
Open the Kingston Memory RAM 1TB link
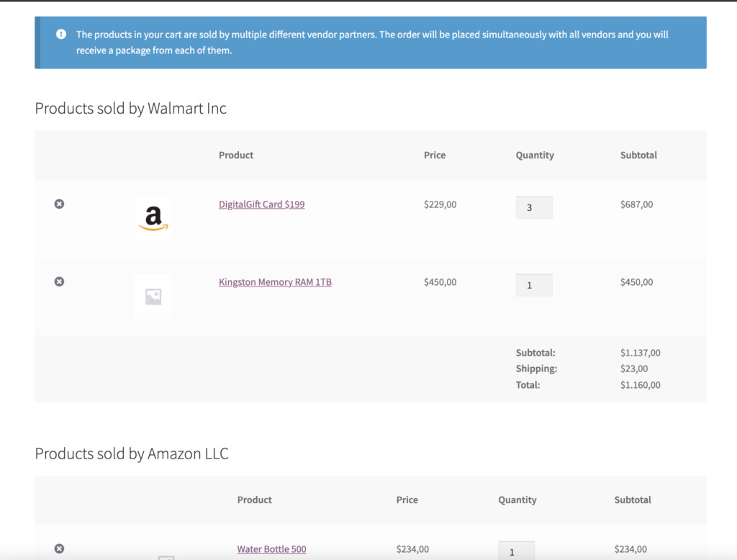click(275, 281)
